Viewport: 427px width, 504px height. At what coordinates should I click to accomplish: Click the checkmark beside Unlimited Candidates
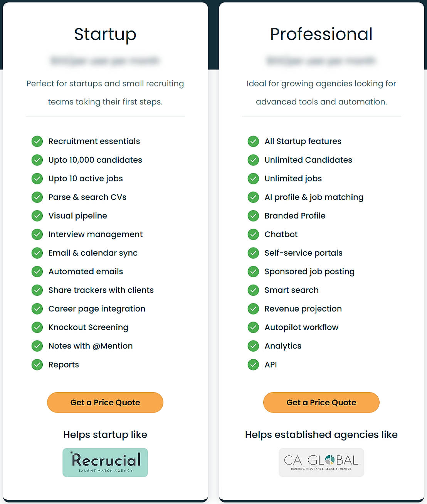[x=253, y=160]
